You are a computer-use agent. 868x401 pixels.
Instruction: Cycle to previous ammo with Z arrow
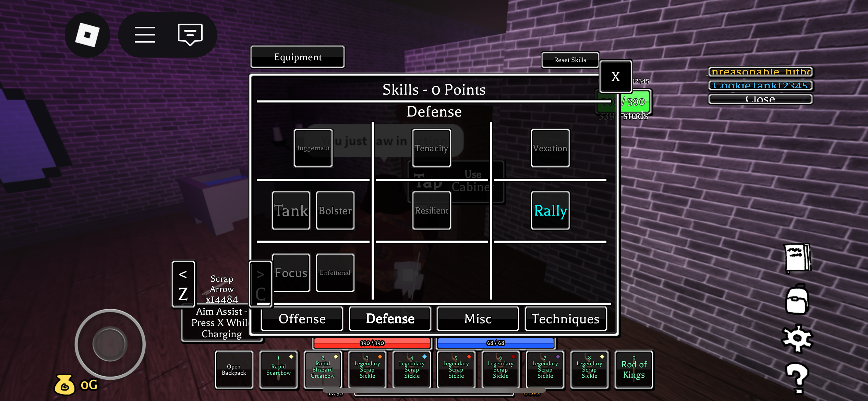click(x=183, y=284)
